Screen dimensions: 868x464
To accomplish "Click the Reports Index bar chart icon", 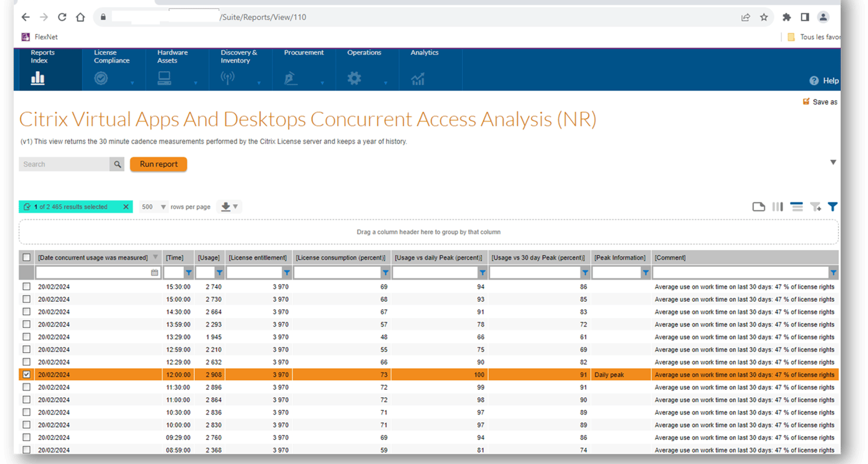I will tap(38, 78).
